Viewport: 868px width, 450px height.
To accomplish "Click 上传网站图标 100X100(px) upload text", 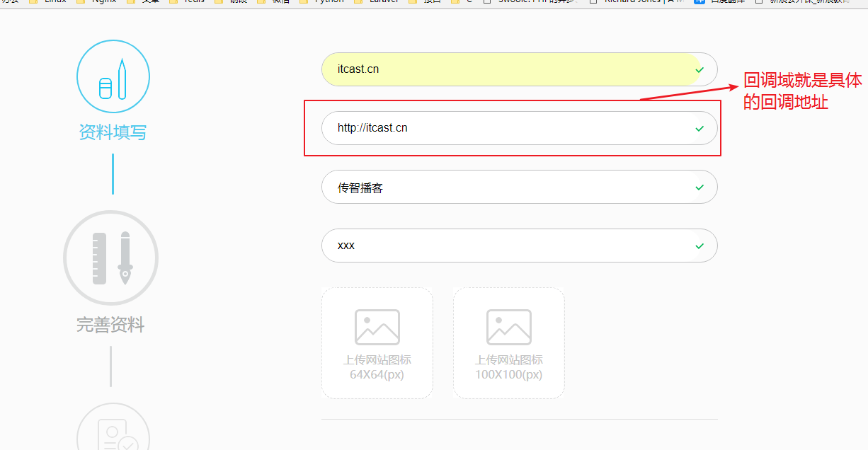I will (508, 367).
